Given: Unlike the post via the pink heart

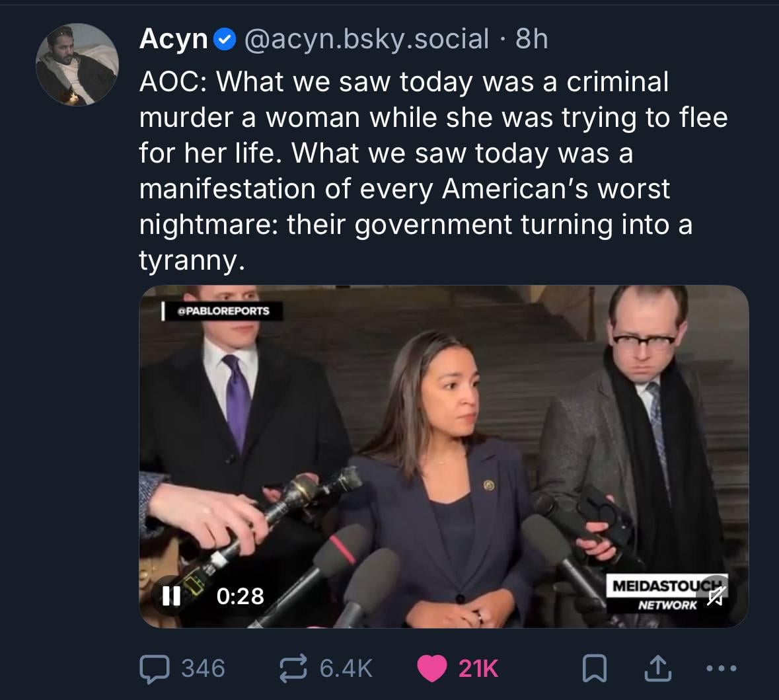Looking at the screenshot, I should click(x=431, y=668).
